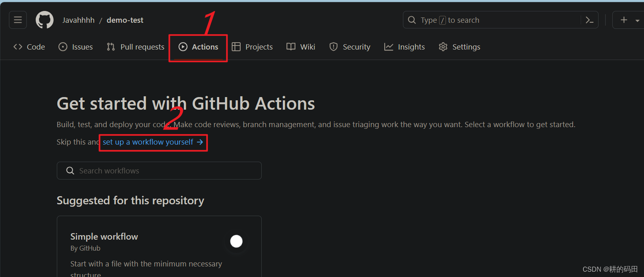This screenshot has height=277, width=644.
Task: Click into the Search workflows field
Action: pos(159,171)
